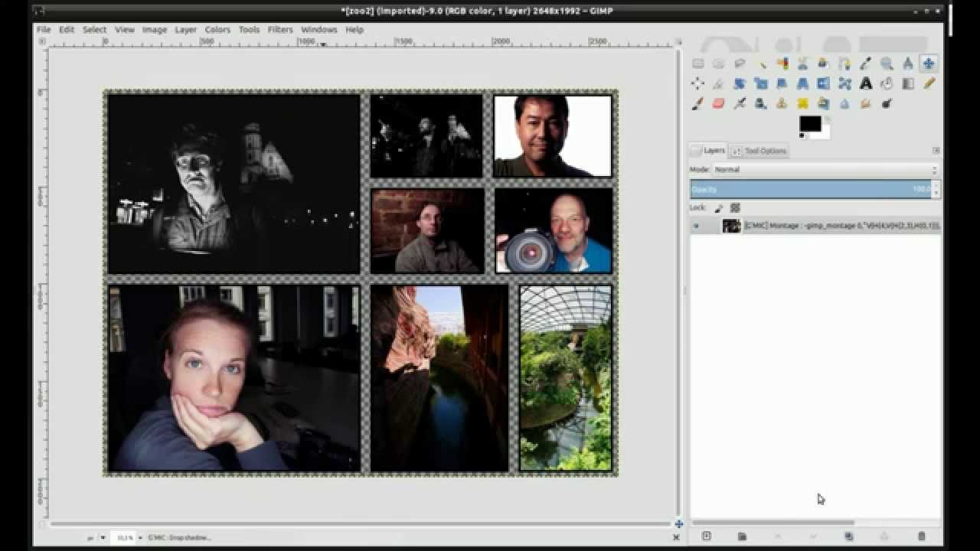Click the Layers panel horizontal scrollbar
Screen dimensions: 980x551
[x=773, y=523]
